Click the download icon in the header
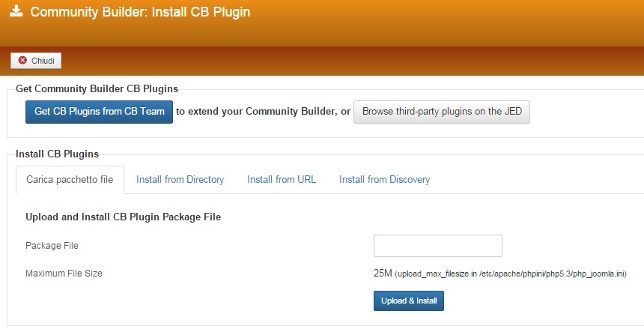644x329 pixels. 16,11
